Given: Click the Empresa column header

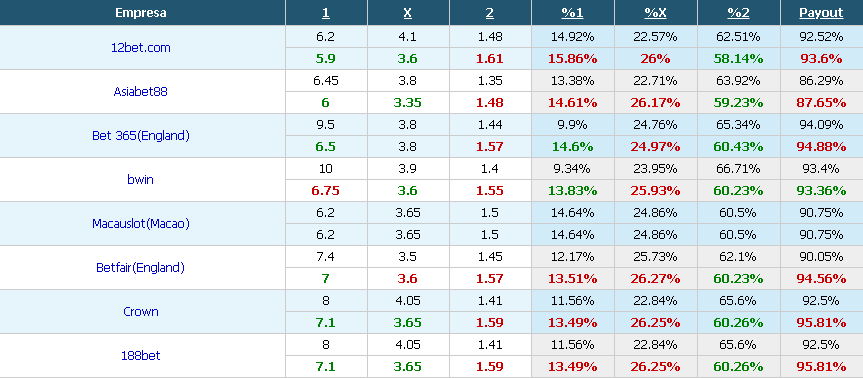Looking at the screenshot, I should pos(141,13).
